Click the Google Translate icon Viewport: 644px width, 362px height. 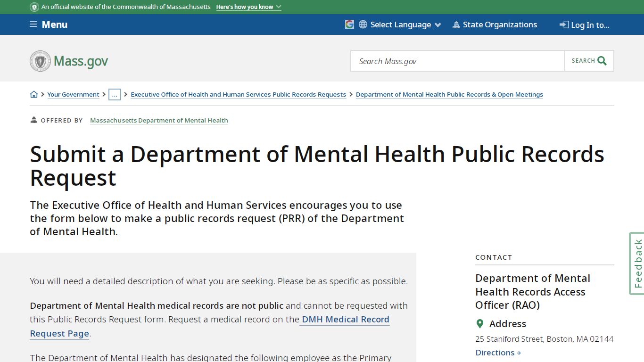tap(349, 25)
